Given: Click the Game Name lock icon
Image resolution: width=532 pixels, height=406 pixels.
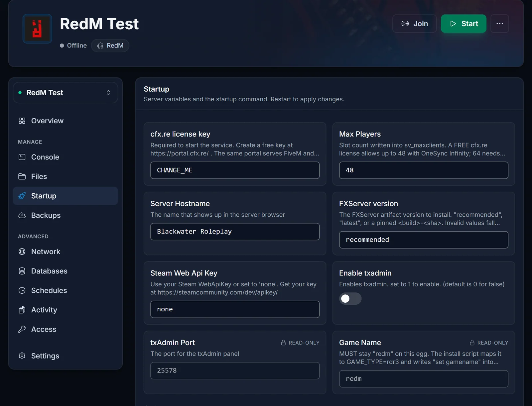Looking at the screenshot, I should click(x=472, y=343).
